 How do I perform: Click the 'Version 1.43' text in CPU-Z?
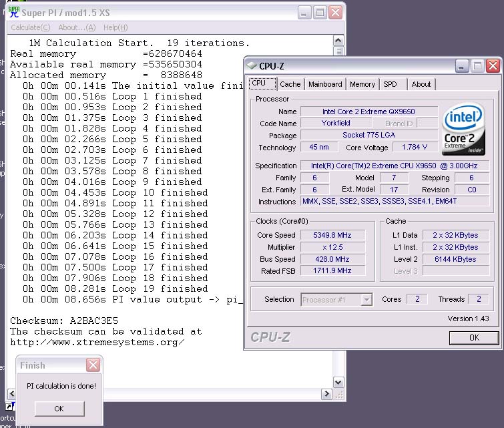coord(468,318)
